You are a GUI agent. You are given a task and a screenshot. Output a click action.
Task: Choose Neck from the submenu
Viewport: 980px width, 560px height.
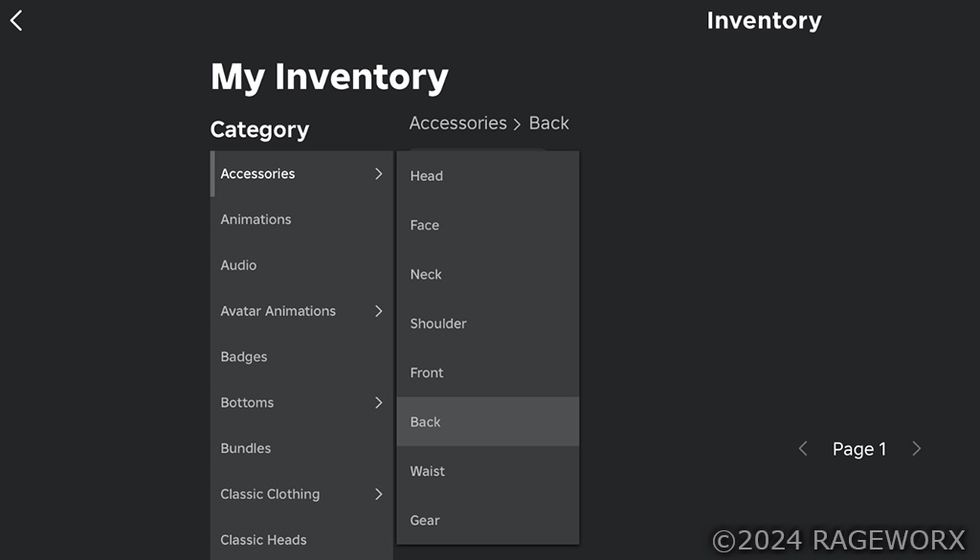click(x=487, y=275)
